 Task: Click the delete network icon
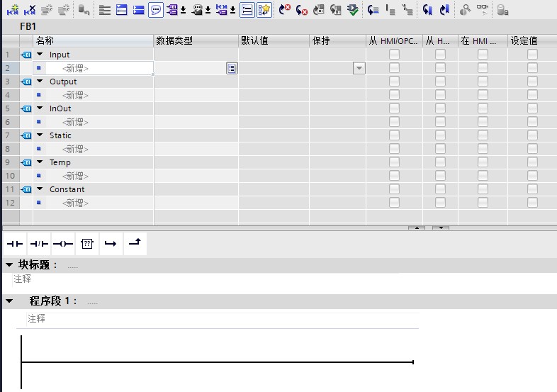[x=30, y=10]
